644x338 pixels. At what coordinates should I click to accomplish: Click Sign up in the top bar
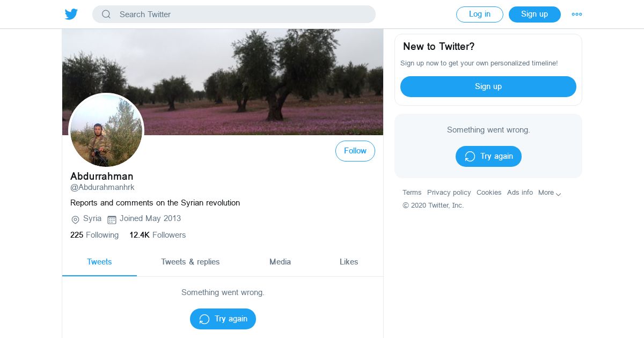click(535, 14)
